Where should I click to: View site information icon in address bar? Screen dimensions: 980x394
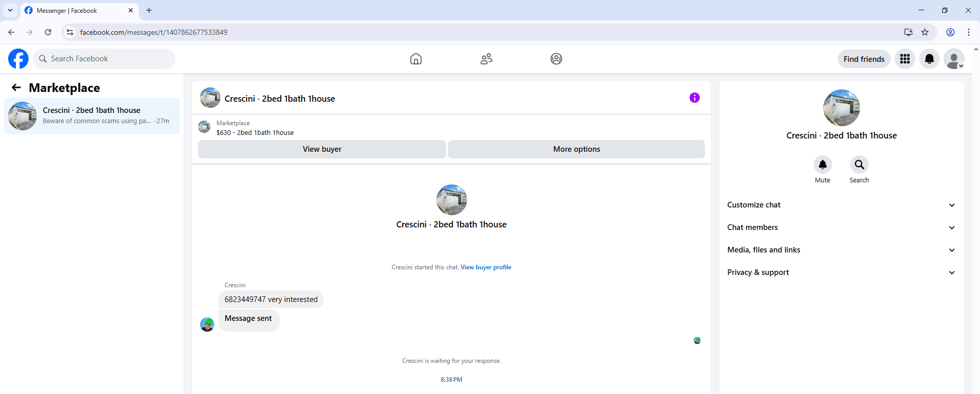click(x=70, y=32)
